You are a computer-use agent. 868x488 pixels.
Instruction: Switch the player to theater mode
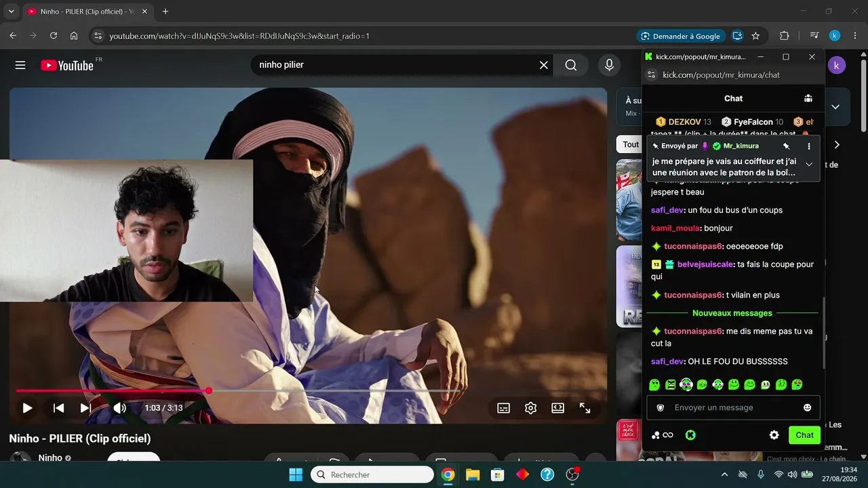coord(557,408)
